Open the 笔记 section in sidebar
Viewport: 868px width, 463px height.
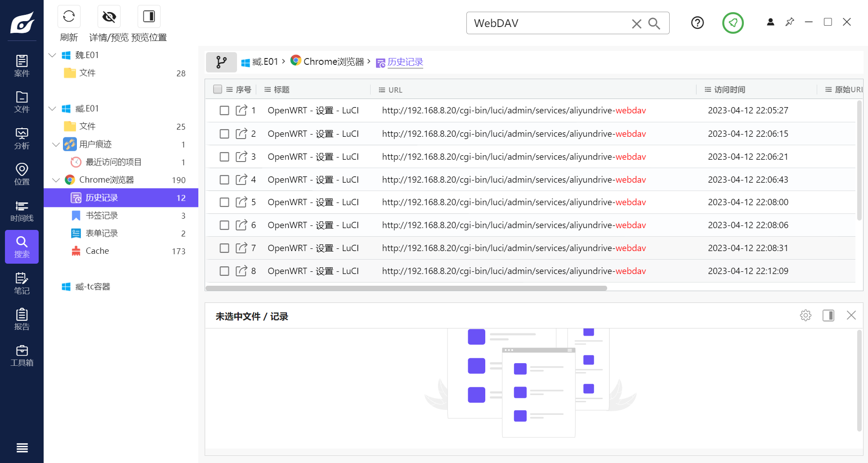(22, 283)
